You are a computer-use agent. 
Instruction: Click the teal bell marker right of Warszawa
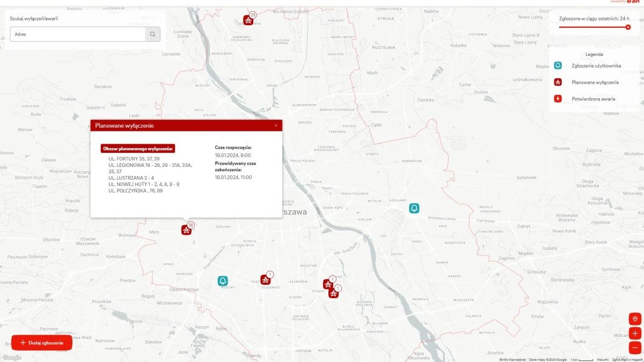coord(414,208)
